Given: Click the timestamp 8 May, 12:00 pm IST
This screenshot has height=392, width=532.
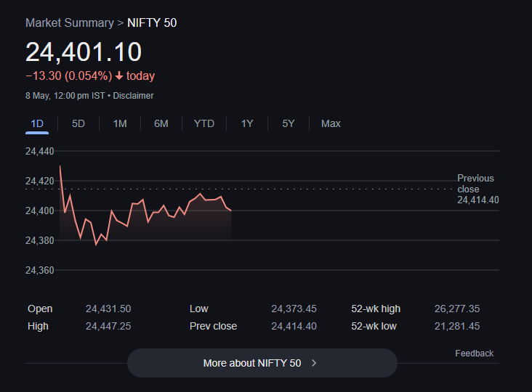Looking at the screenshot, I should [x=65, y=96].
